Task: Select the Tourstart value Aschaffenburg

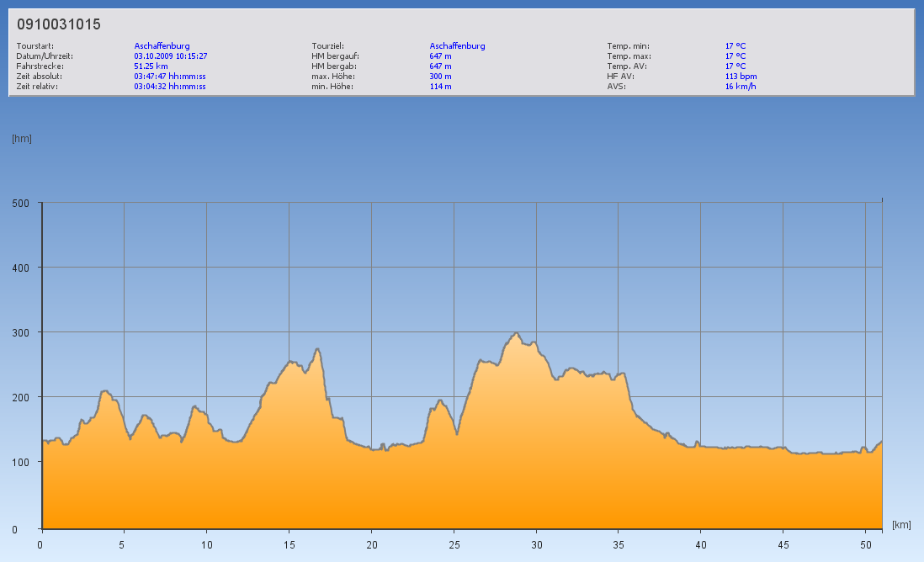Action: 162,46
